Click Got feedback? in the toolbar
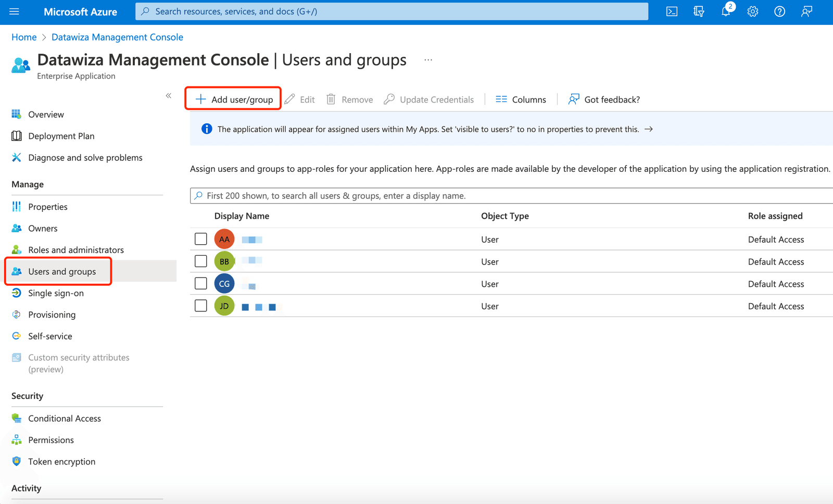The width and height of the screenshot is (833, 504). [x=604, y=99]
